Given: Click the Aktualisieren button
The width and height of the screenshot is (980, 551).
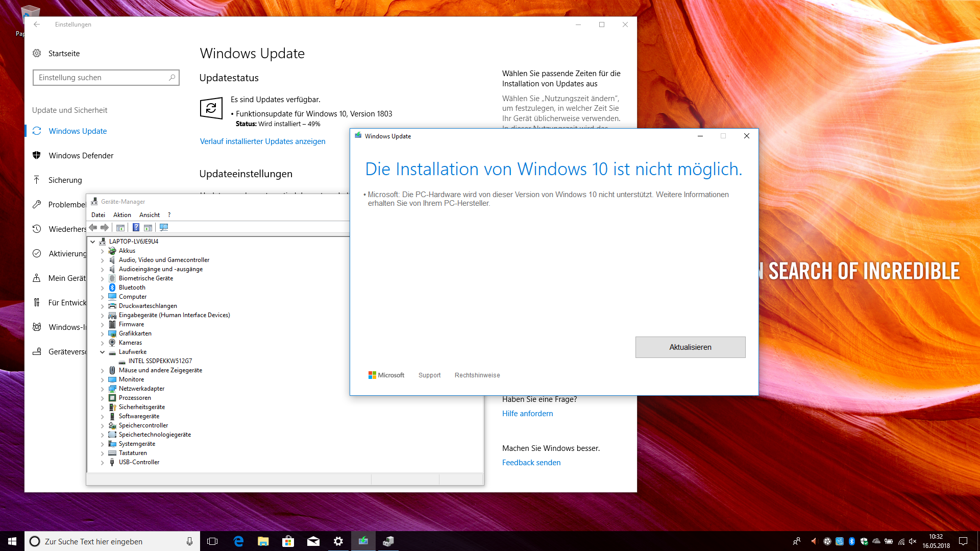Looking at the screenshot, I should click(x=690, y=347).
